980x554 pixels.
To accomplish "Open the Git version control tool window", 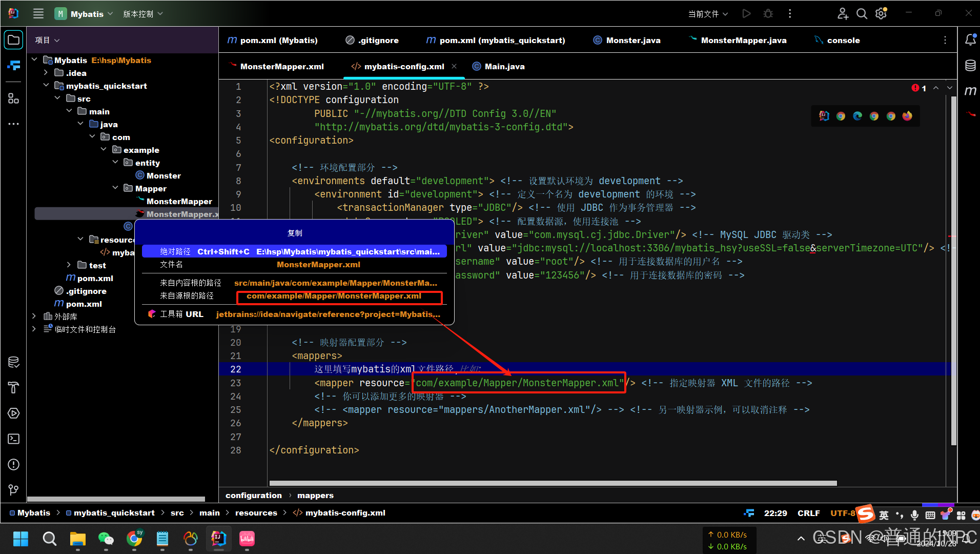I will pos(14,490).
